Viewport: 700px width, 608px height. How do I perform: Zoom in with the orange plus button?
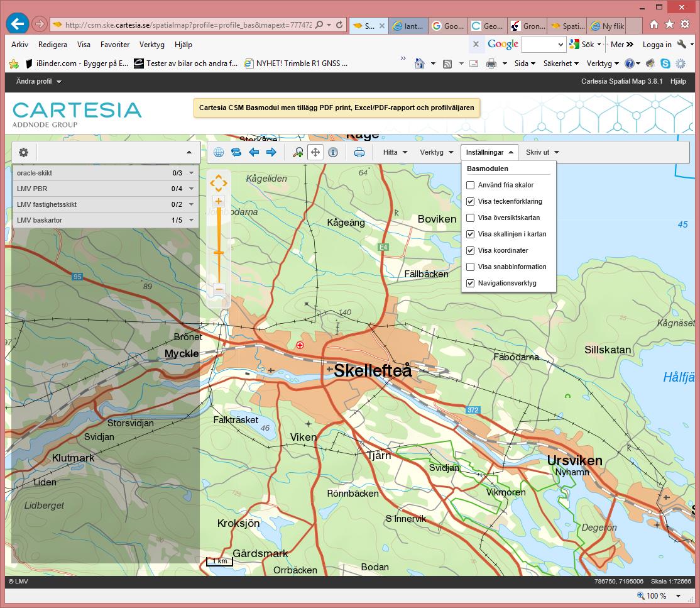(x=218, y=201)
